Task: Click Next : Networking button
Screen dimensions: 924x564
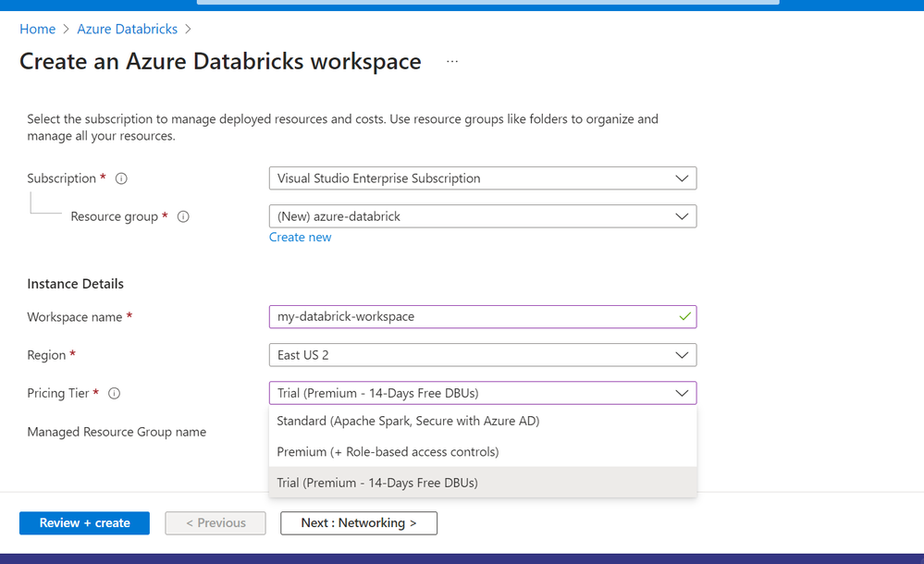Action: pyautogui.click(x=359, y=523)
